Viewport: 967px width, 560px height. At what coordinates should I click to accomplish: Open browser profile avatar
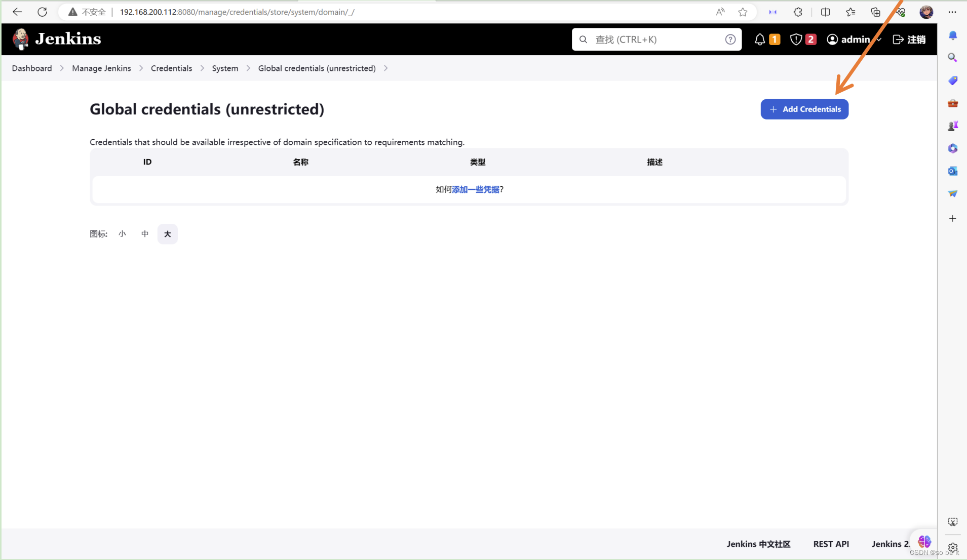click(x=926, y=12)
